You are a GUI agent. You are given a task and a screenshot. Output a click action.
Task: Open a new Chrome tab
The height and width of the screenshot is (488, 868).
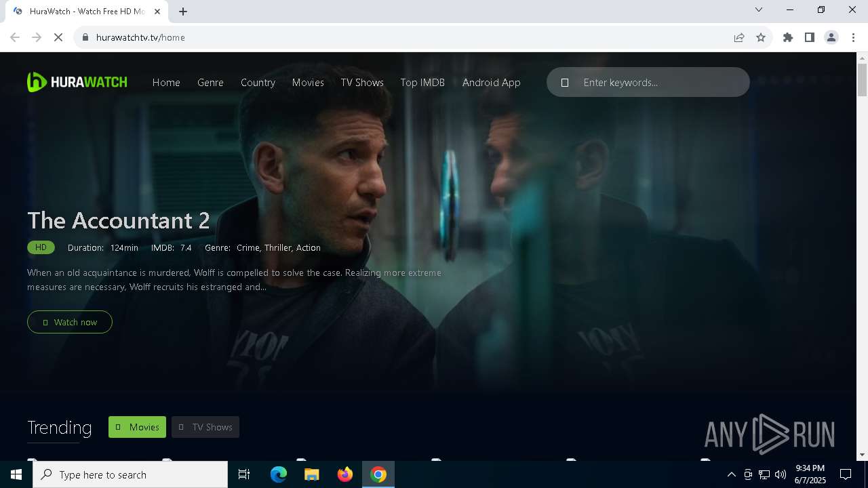coord(183,12)
